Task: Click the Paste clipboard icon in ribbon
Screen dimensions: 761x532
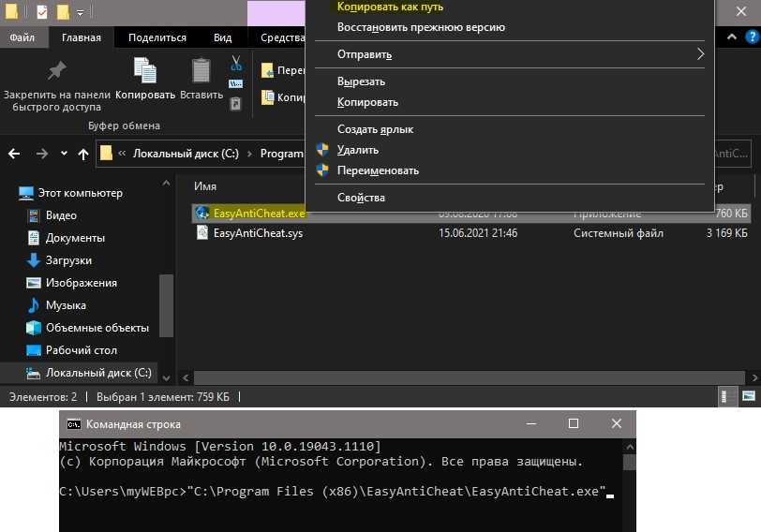Action: click(201, 72)
